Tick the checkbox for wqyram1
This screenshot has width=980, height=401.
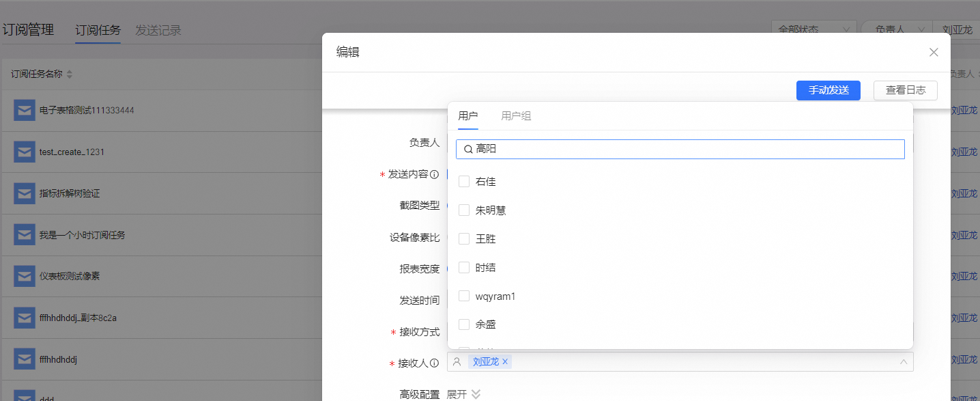(464, 296)
